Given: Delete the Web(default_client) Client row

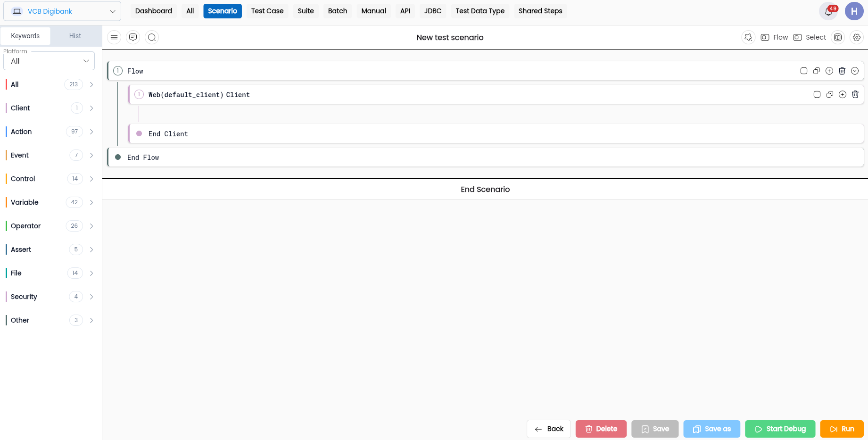Looking at the screenshot, I should (855, 94).
